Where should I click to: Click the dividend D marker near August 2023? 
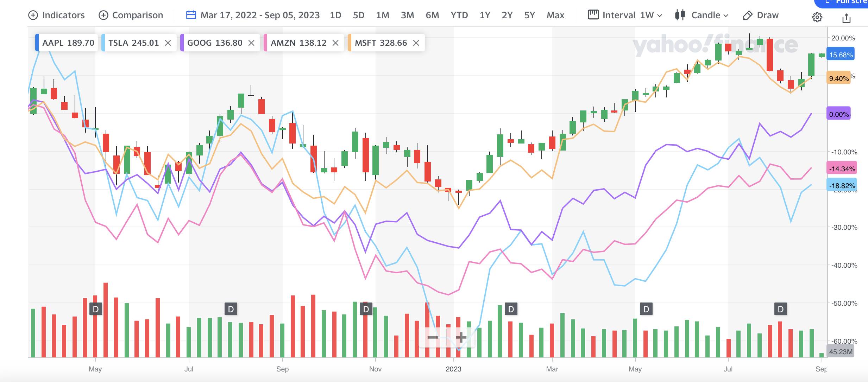tap(781, 309)
